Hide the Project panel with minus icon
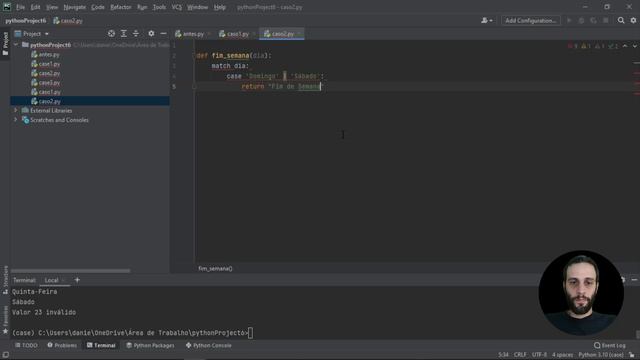This screenshot has height=360, width=640. point(163,34)
